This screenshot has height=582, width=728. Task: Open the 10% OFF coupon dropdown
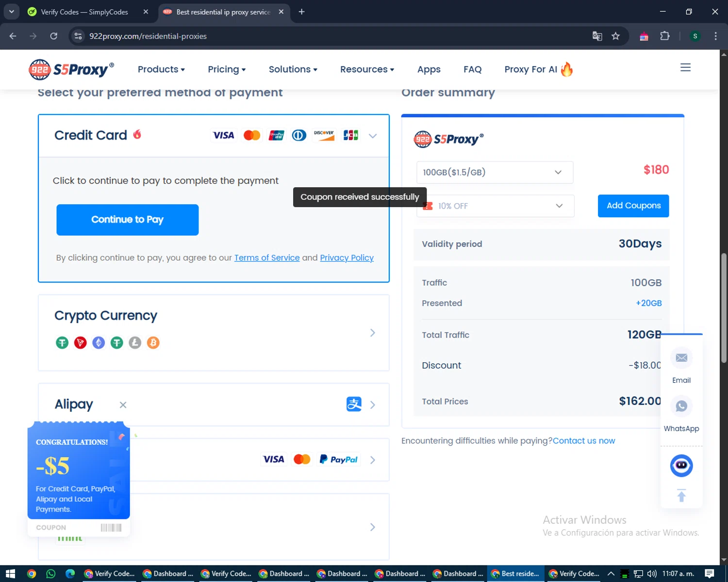495,206
